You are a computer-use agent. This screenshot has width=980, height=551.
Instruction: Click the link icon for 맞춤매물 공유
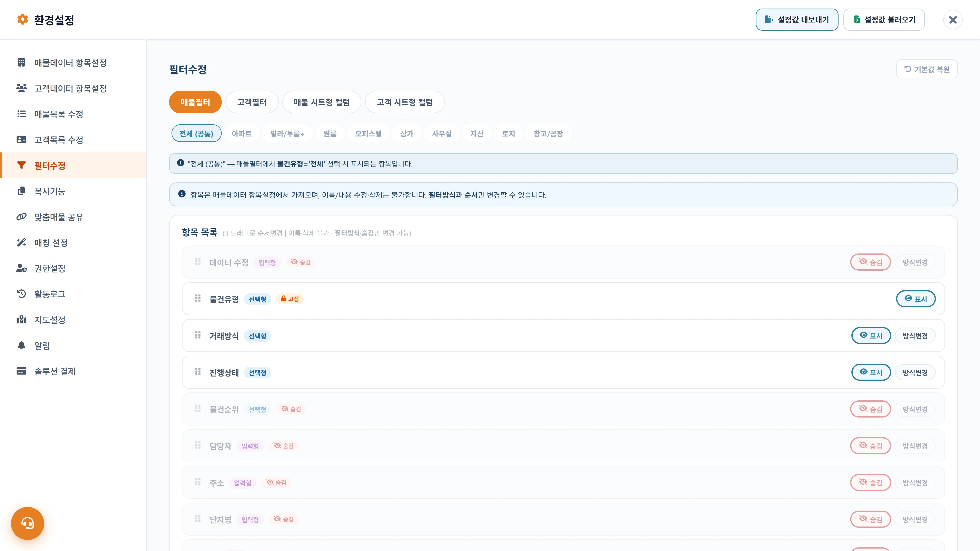click(x=21, y=217)
